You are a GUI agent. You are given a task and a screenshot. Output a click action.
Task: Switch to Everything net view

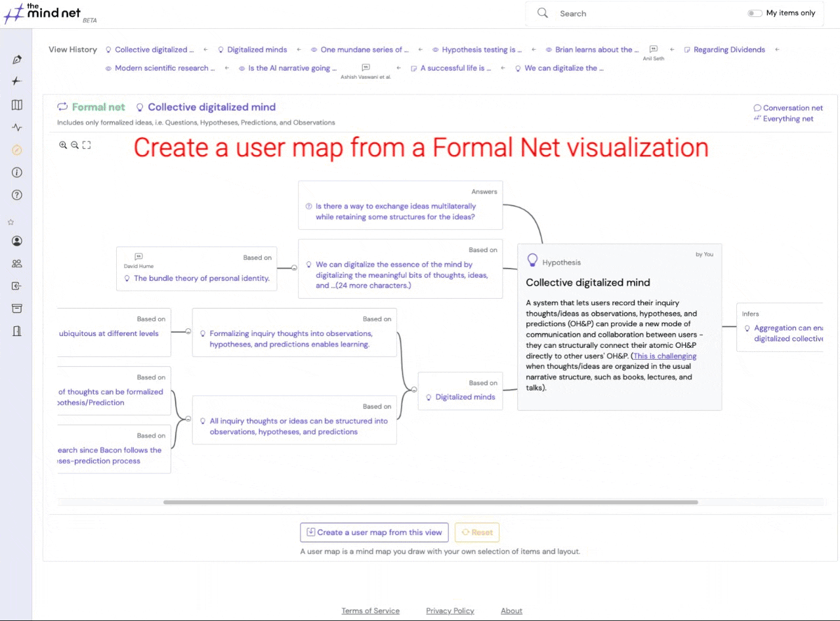coord(784,119)
